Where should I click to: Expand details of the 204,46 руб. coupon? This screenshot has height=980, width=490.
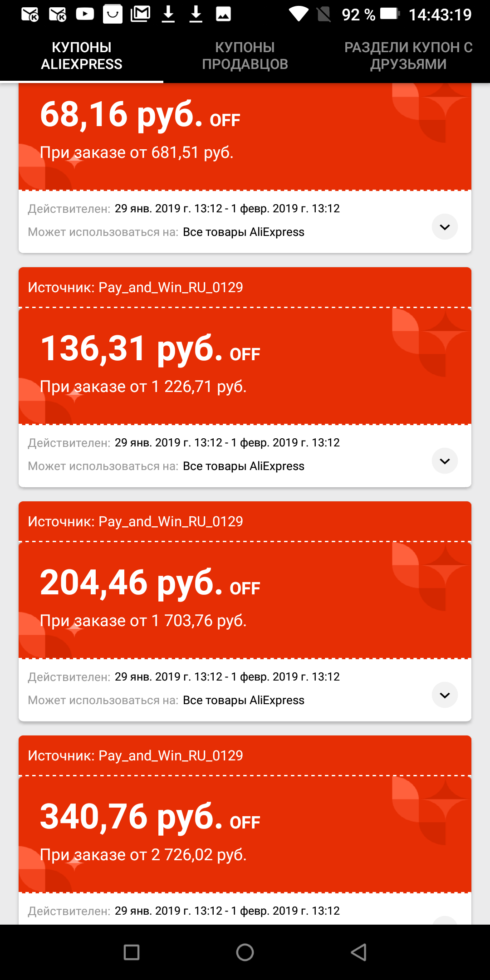[445, 695]
